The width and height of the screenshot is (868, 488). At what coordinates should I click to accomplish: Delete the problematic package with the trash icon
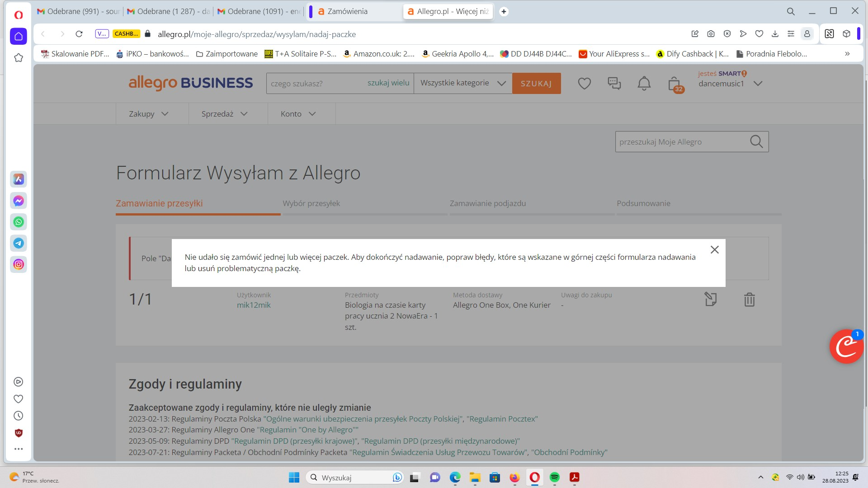pos(750,299)
